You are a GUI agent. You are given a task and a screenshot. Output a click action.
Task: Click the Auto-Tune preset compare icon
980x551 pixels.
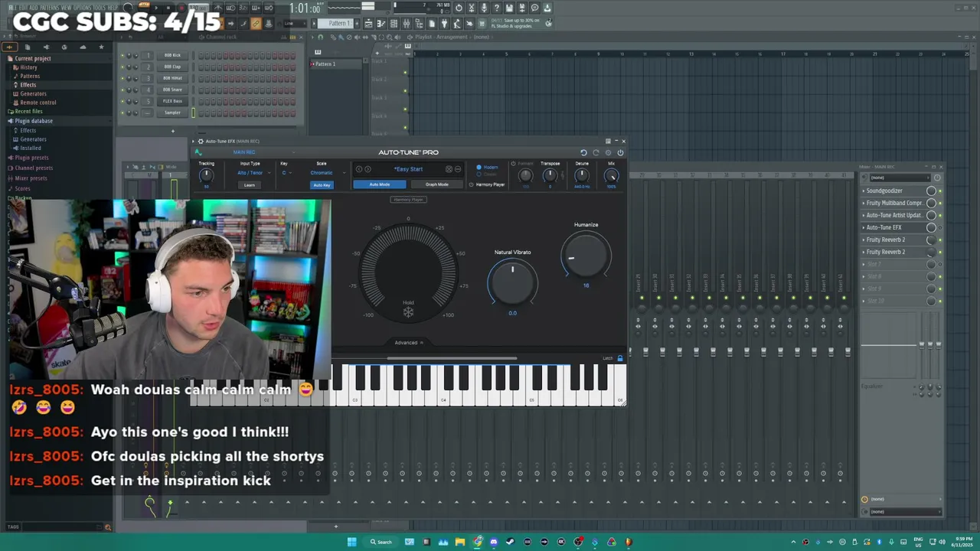pyautogui.click(x=458, y=169)
